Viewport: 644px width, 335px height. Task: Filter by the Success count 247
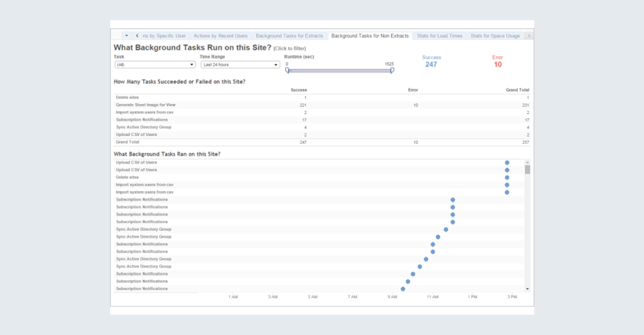click(x=431, y=64)
